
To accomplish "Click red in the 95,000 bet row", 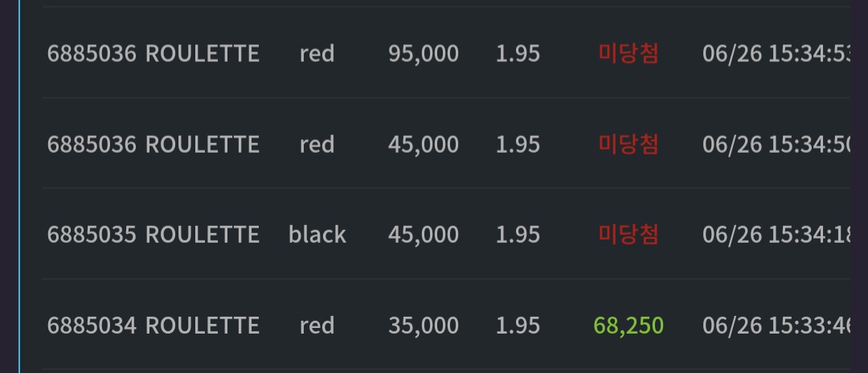I will (317, 54).
